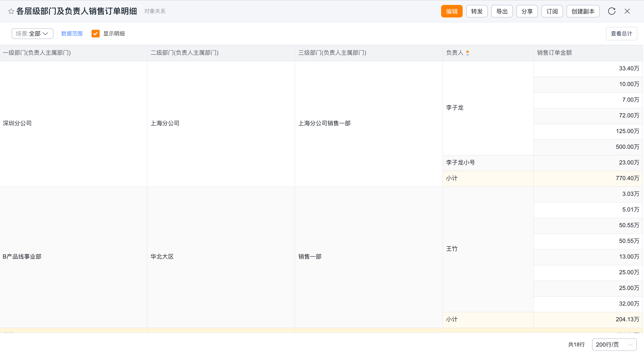This screenshot has width=644, height=354.
Task: Open the 场景:全部 dropdown
Action: pyautogui.click(x=32, y=34)
